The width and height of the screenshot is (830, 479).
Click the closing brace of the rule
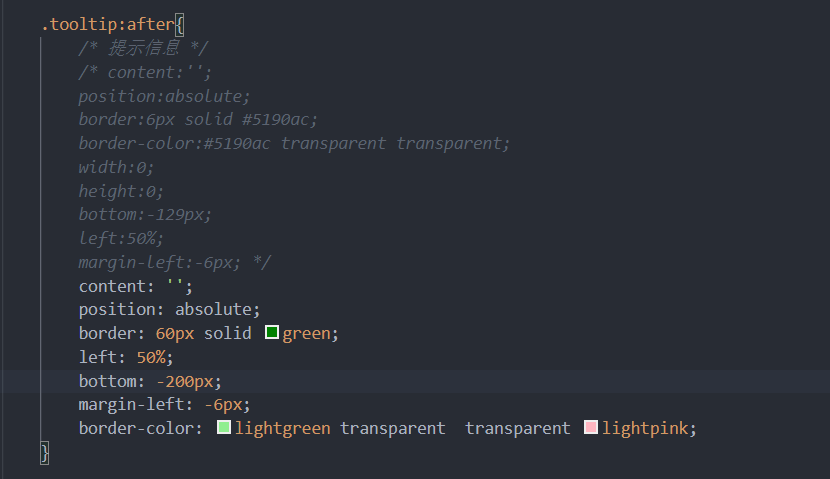(x=45, y=453)
